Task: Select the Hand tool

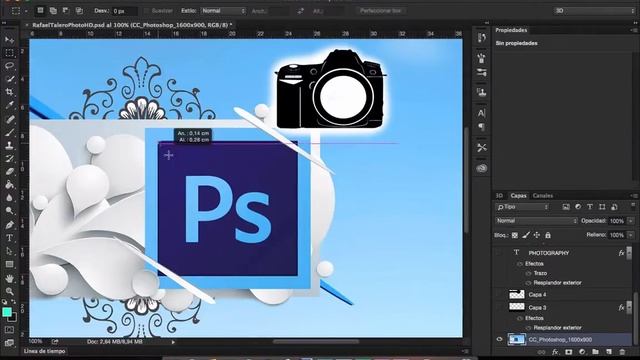Action: 9,278
